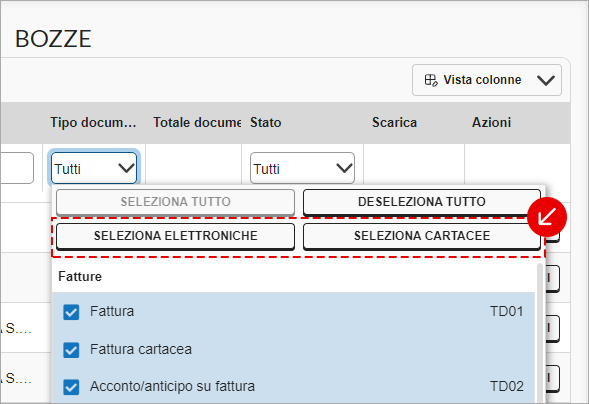Uncheck the Fattura TD01 checkbox

click(71, 312)
